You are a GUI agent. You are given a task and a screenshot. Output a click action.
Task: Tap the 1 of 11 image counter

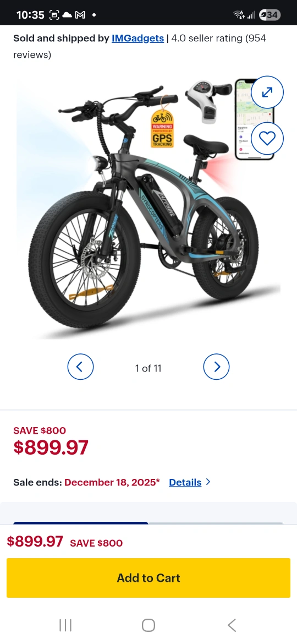coord(148,368)
